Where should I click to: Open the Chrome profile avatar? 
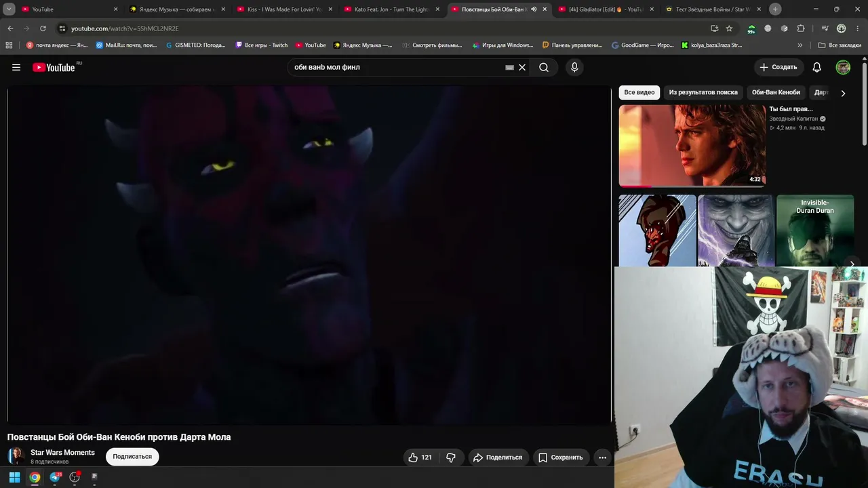[x=841, y=28]
